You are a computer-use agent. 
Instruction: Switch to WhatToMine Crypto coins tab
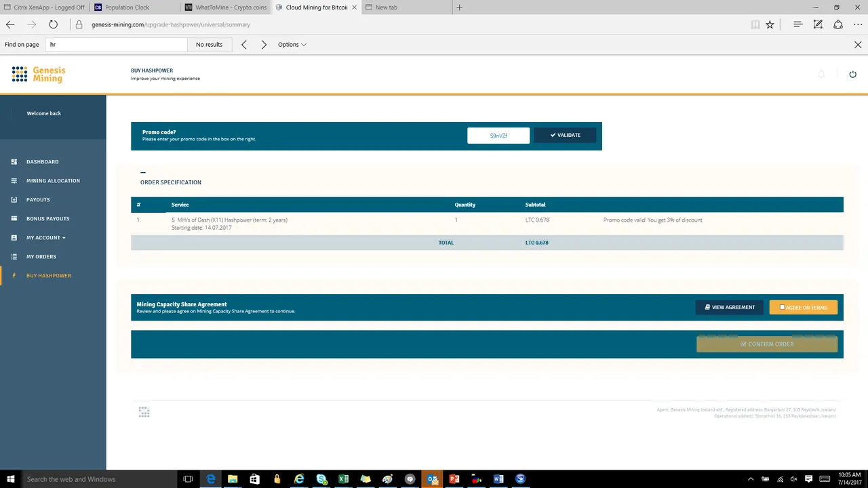pyautogui.click(x=226, y=7)
